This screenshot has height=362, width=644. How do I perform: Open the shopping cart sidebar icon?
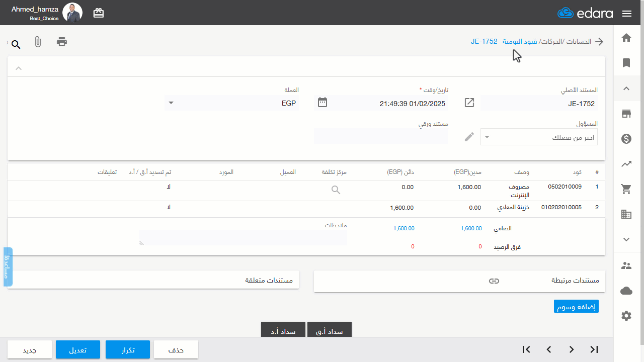coord(626,189)
